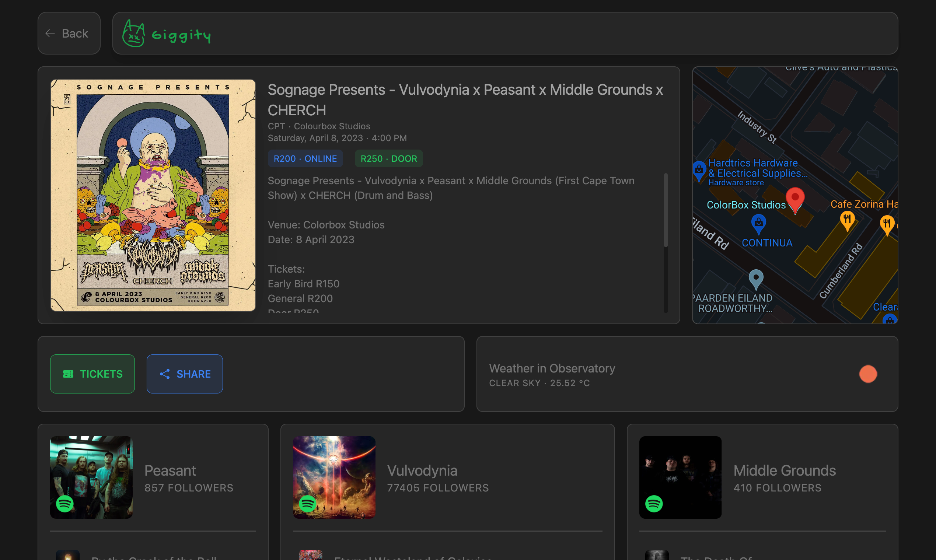Click 'General R200' line
The width and height of the screenshot is (936, 560).
[x=300, y=298]
